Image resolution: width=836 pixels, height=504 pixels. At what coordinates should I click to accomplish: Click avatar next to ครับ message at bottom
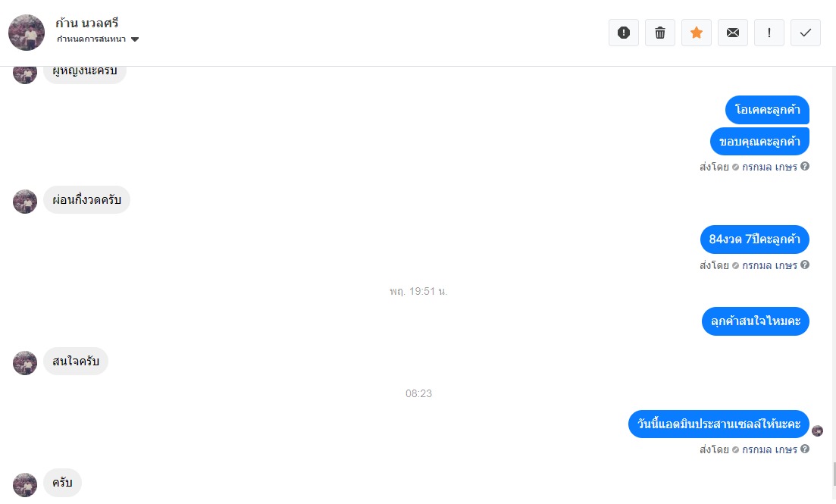[25, 485]
